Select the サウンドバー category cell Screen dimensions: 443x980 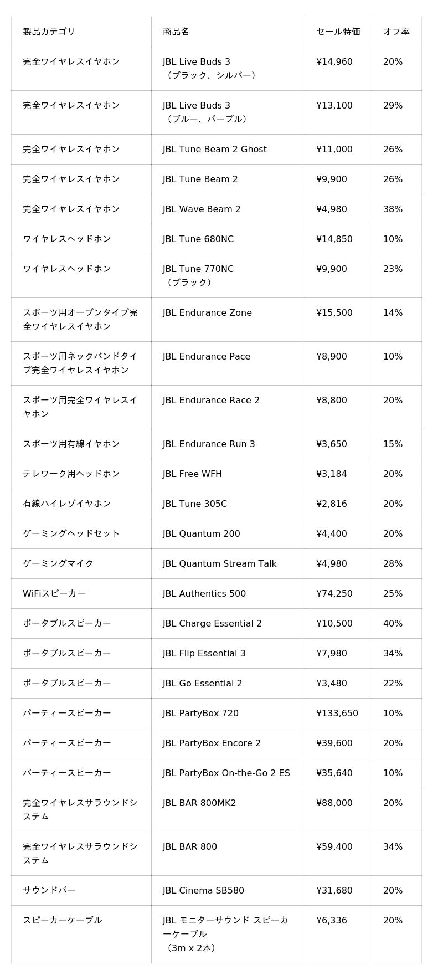coord(49,890)
